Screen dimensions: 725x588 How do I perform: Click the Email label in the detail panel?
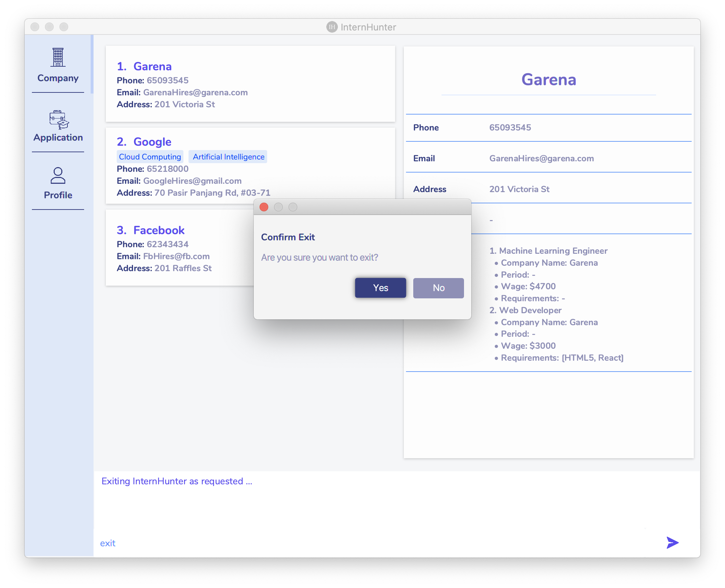[x=424, y=158]
